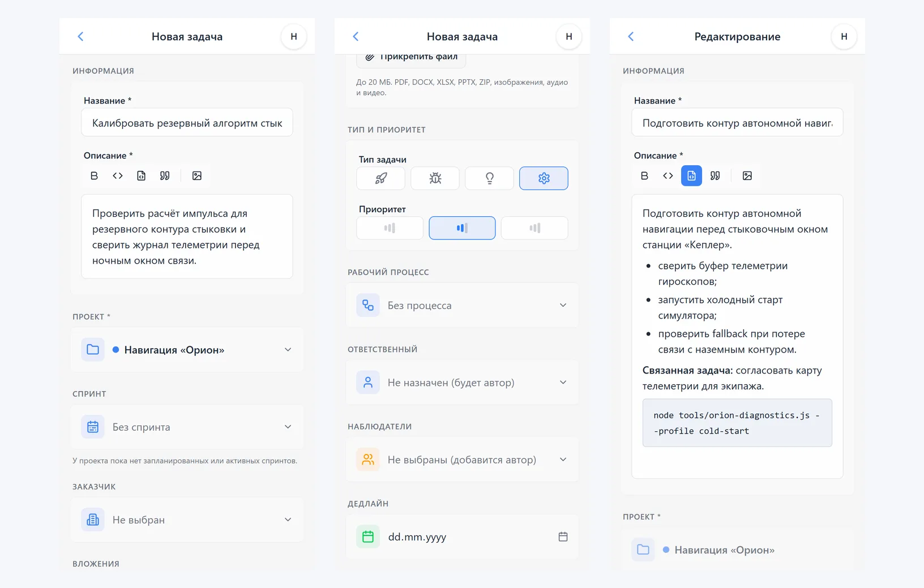Click orange watchers icon next to Не выбраны
The width and height of the screenshot is (924, 588).
368,460
